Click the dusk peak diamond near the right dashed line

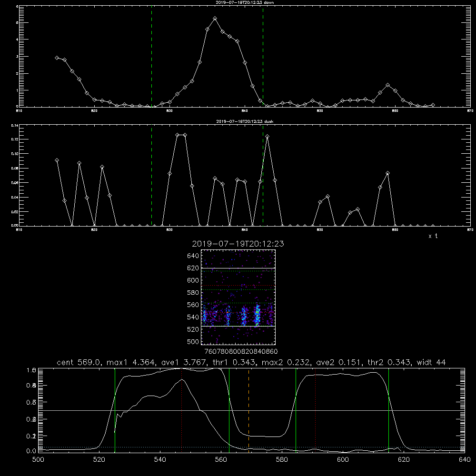(x=267, y=137)
